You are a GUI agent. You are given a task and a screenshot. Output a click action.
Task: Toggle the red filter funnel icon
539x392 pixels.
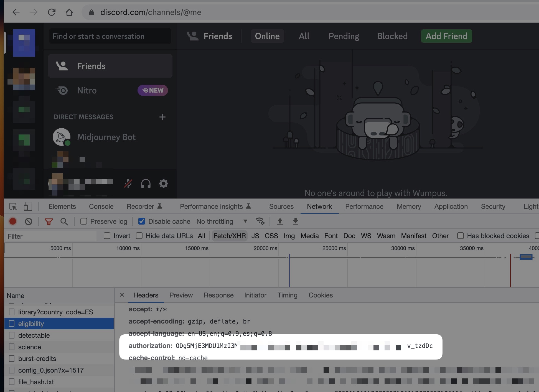[x=49, y=221]
